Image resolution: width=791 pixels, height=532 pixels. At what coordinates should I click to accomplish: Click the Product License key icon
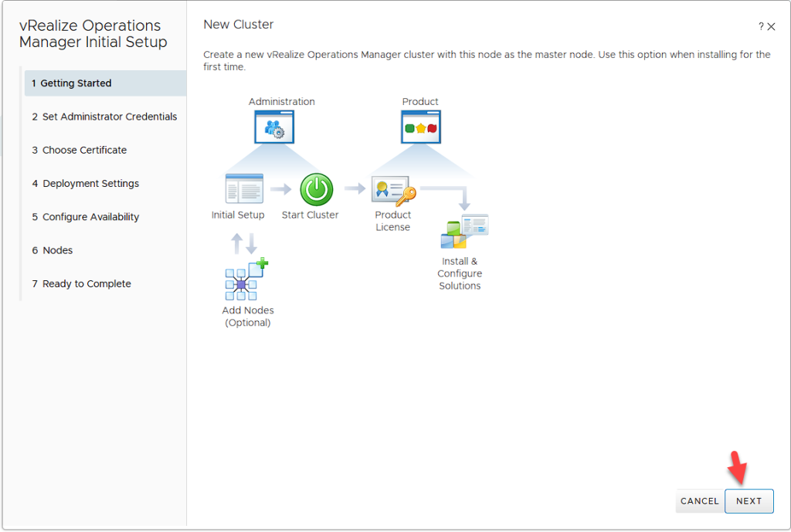(x=393, y=190)
